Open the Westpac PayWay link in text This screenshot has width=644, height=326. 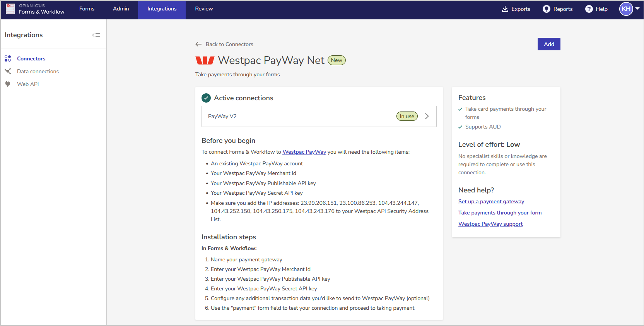[304, 152]
